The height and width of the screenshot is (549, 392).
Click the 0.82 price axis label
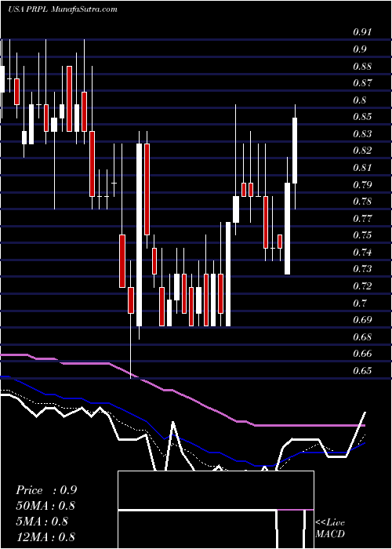[x=362, y=151]
